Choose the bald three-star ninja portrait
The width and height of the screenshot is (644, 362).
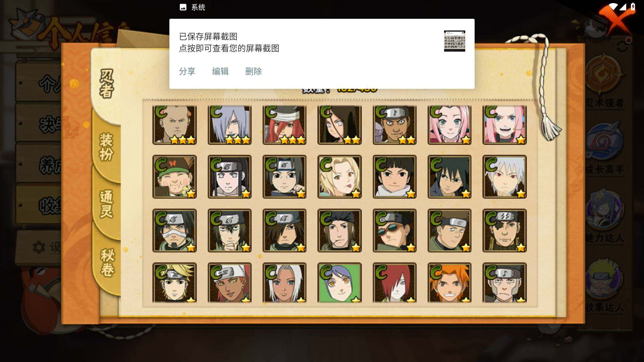point(174,125)
